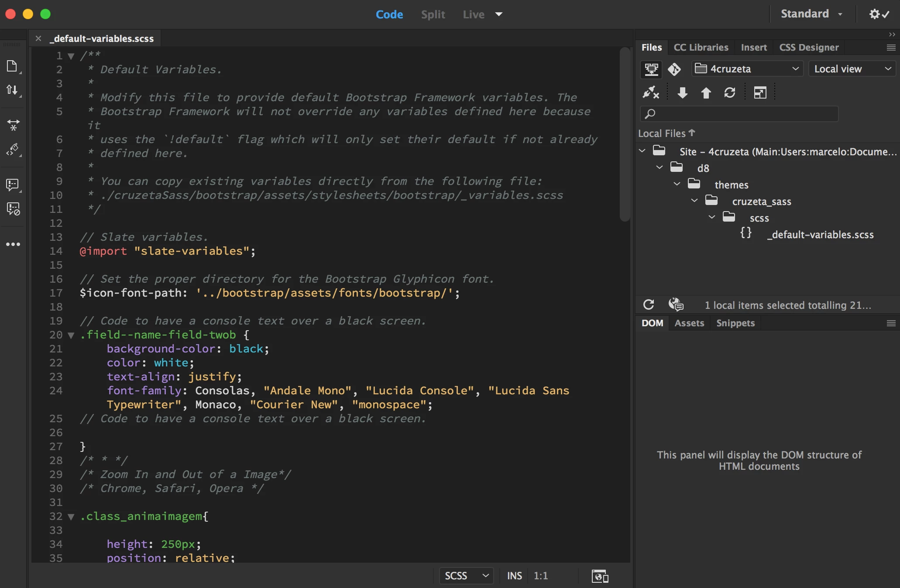Collapse code fold at line 32
The image size is (900, 588).
71,517
